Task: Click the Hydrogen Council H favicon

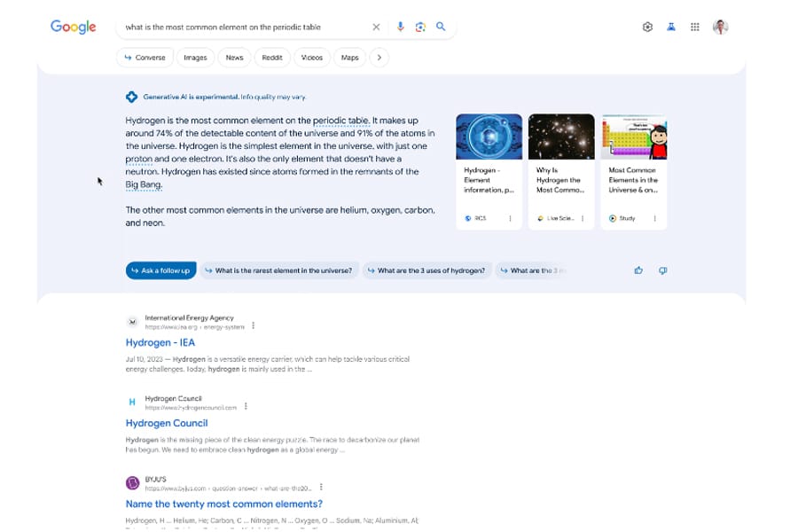Action: pos(132,403)
